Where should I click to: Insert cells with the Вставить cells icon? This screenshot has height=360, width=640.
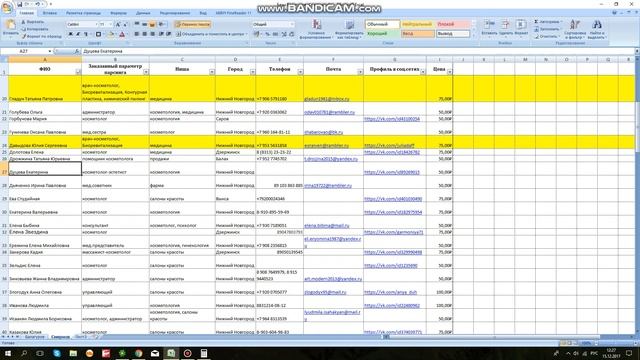click(x=489, y=27)
